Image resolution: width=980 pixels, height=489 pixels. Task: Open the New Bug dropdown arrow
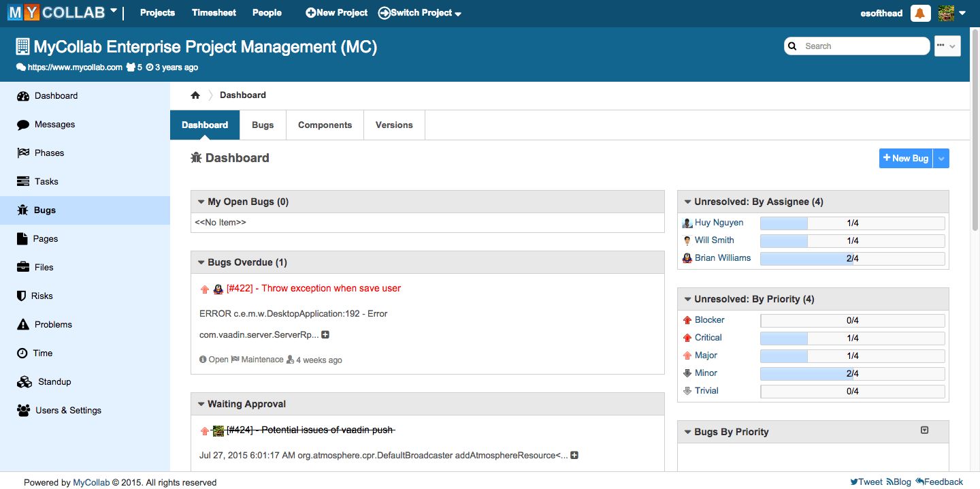pos(941,158)
